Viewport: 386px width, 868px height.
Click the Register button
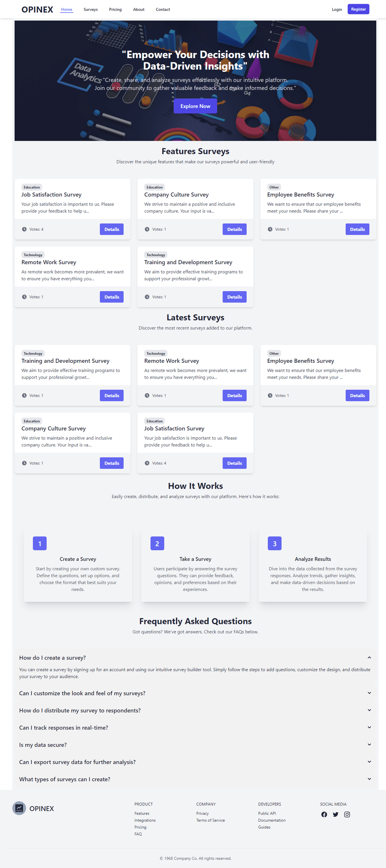point(358,9)
